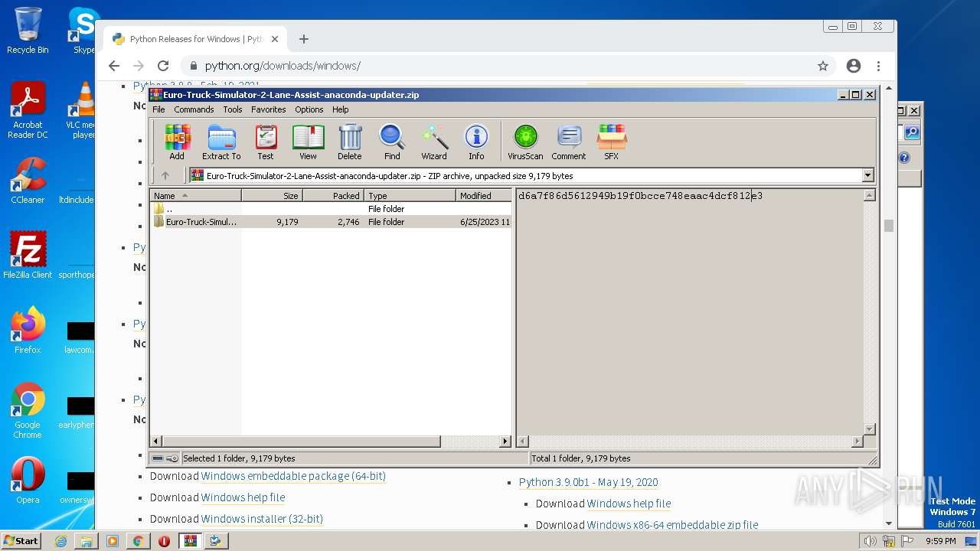The image size is (980, 551).
Task: Sort file list by Type column
Action: point(410,196)
